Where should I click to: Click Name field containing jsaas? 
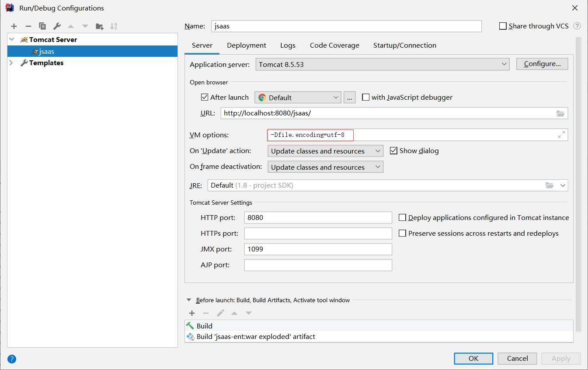346,26
